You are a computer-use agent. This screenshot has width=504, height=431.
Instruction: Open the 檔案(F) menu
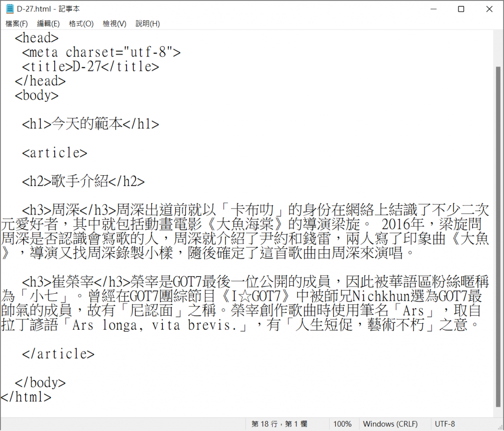(x=17, y=24)
